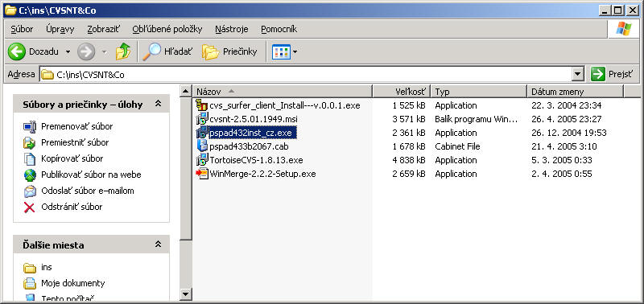The width and height of the screenshot is (644, 304).
Task: Select the pspad433b2067.cab cabinet file icon
Action: (x=202, y=146)
